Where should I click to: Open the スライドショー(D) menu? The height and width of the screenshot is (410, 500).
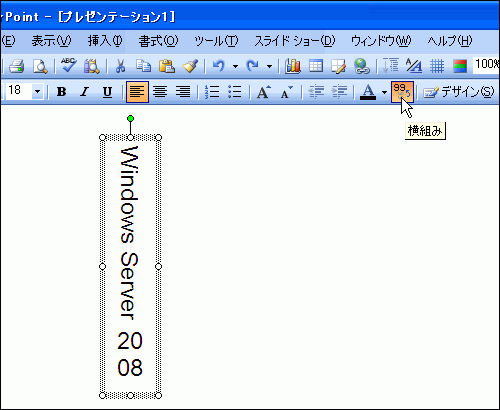295,41
